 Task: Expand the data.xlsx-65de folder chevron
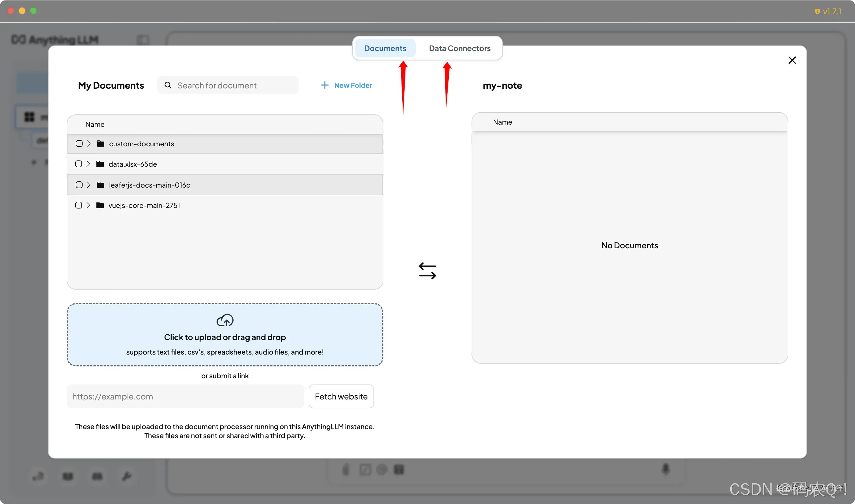tap(88, 164)
